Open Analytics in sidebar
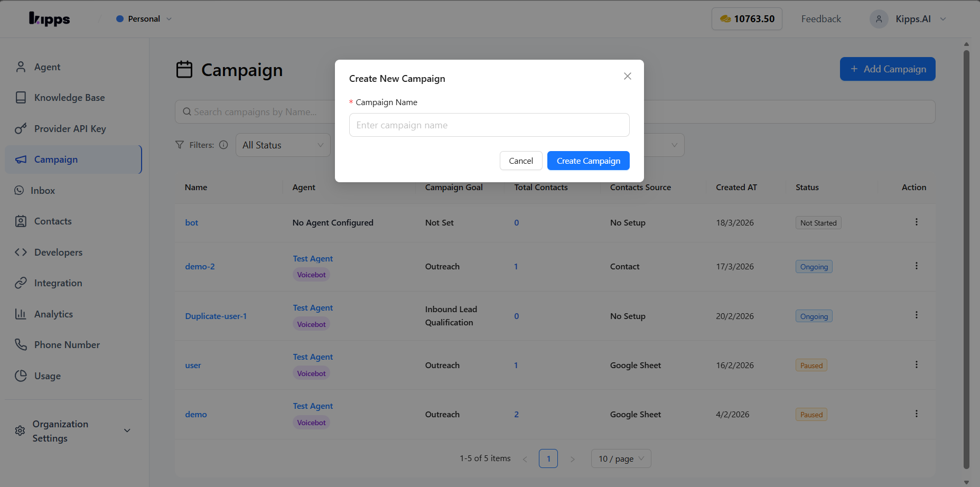The height and width of the screenshot is (487, 980). [x=73, y=314]
